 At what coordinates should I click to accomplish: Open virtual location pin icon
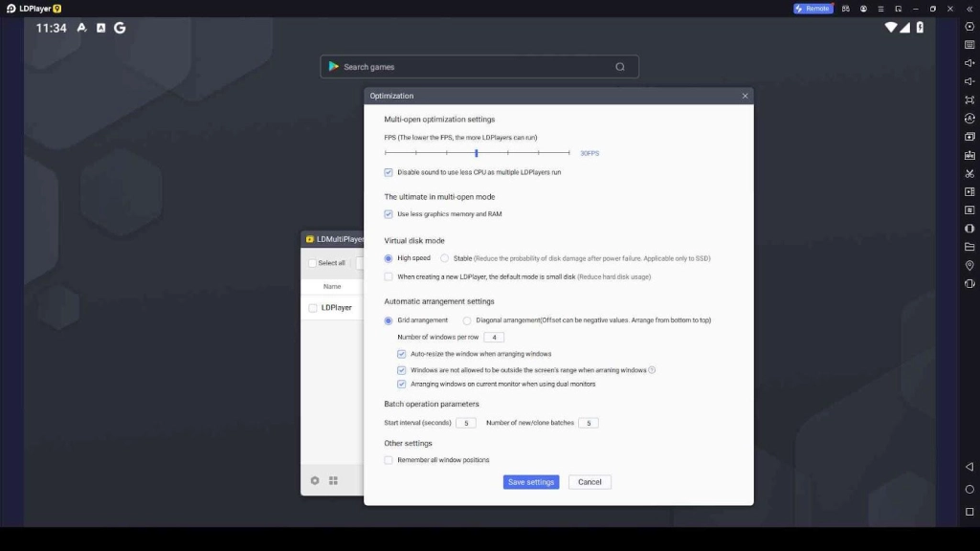(x=969, y=265)
